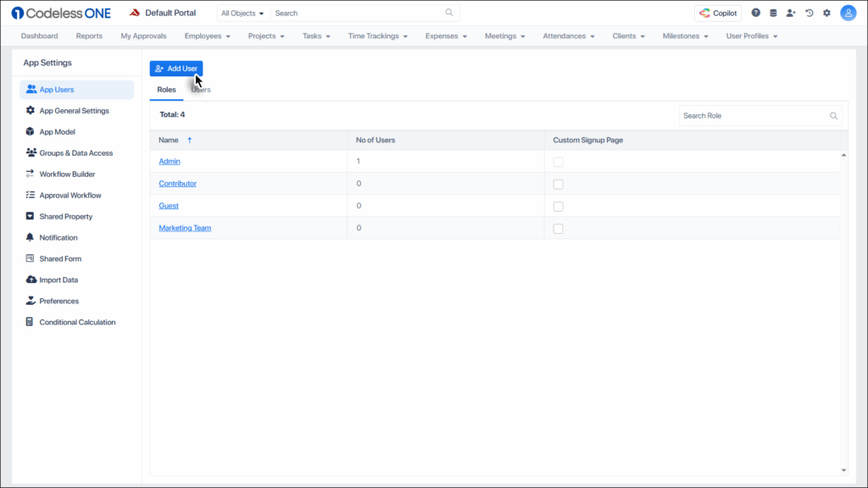Image resolution: width=868 pixels, height=488 pixels.
Task: Toggle Custom Signup Page checkbox for Admin
Action: [558, 162]
